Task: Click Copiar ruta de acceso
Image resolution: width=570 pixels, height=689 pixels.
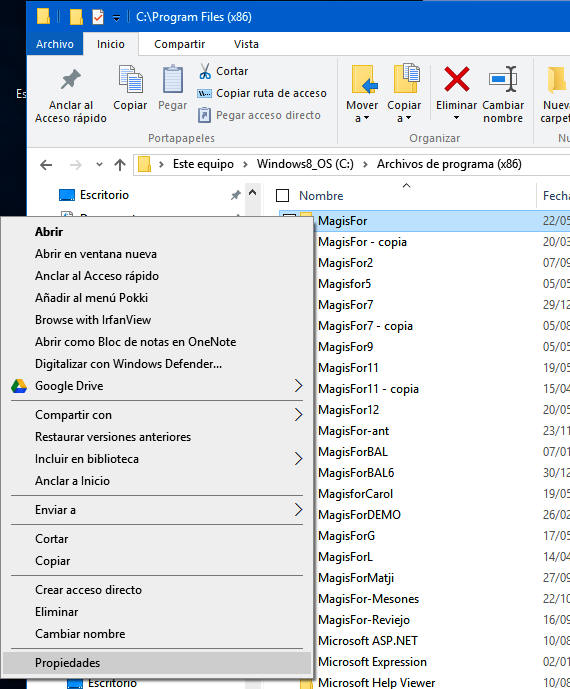Action: click(x=262, y=93)
